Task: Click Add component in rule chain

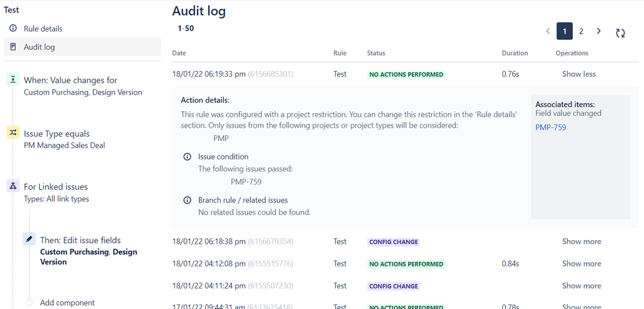Action: 67,303
